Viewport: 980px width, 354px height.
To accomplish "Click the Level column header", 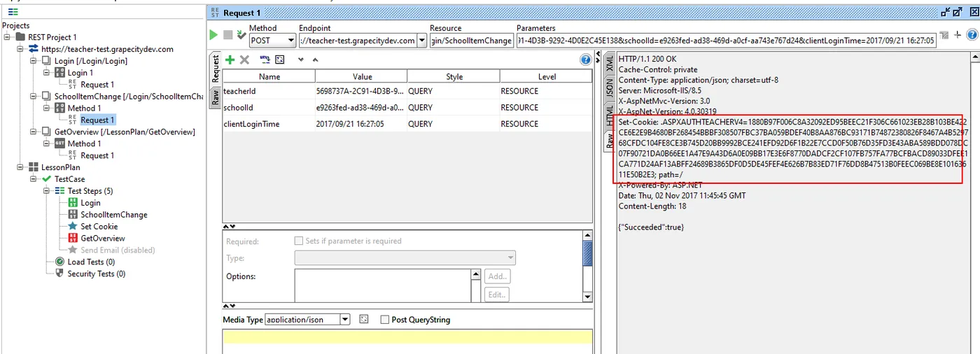I will pos(547,76).
